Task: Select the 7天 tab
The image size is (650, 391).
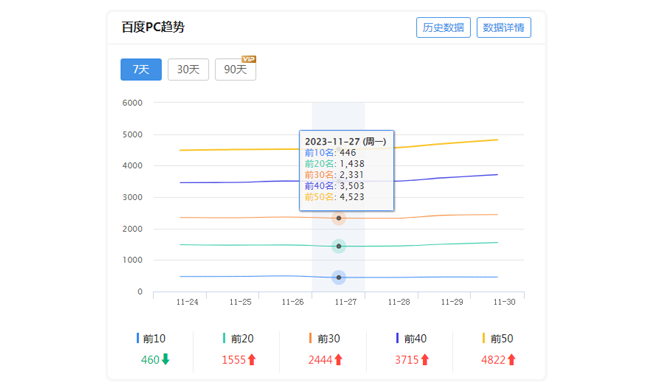Action: click(x=141, y=69)
